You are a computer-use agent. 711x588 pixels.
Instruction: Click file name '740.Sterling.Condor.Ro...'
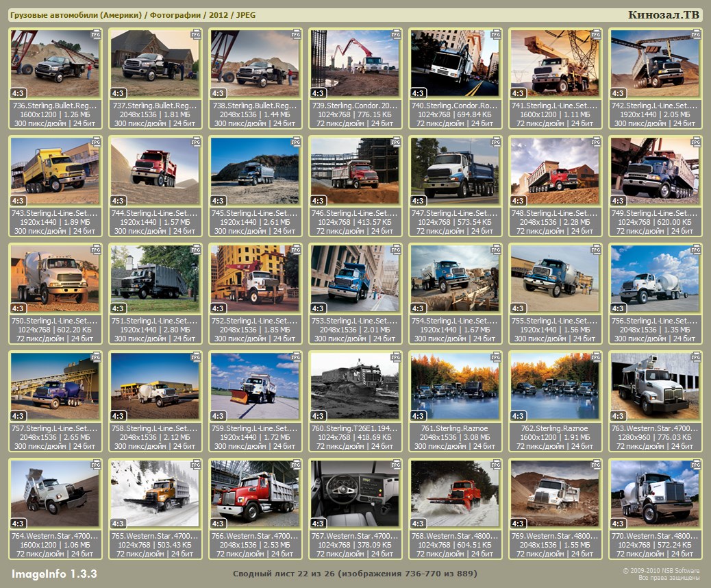pyautogui.click(x=455, y=106)
